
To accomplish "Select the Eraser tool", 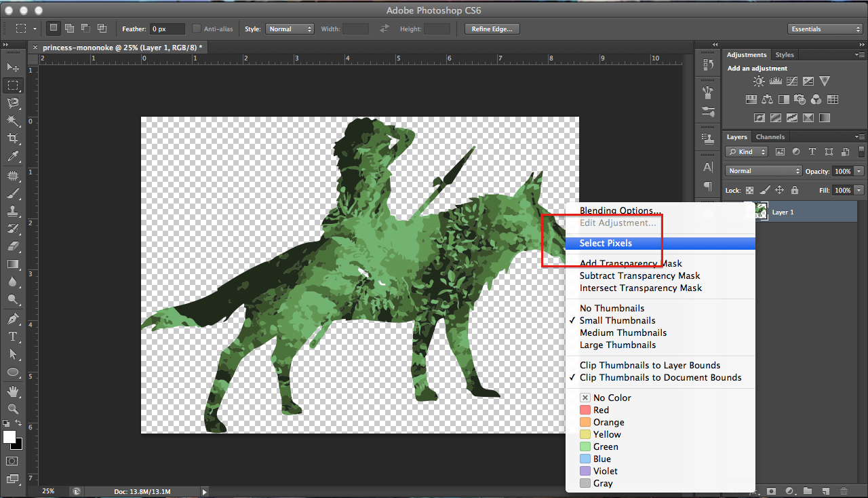I will point(12,246).
